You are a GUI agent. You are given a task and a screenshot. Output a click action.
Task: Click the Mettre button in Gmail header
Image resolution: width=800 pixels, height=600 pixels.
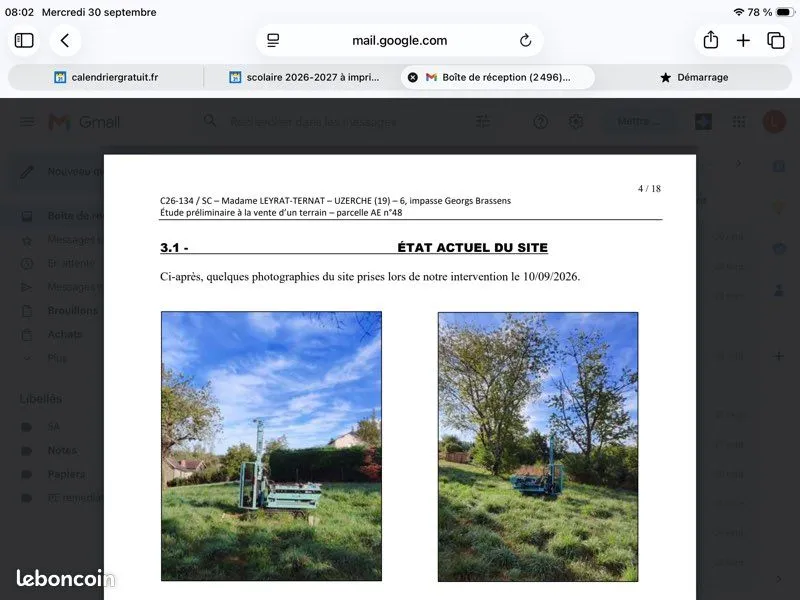click(x=638, y=121)
